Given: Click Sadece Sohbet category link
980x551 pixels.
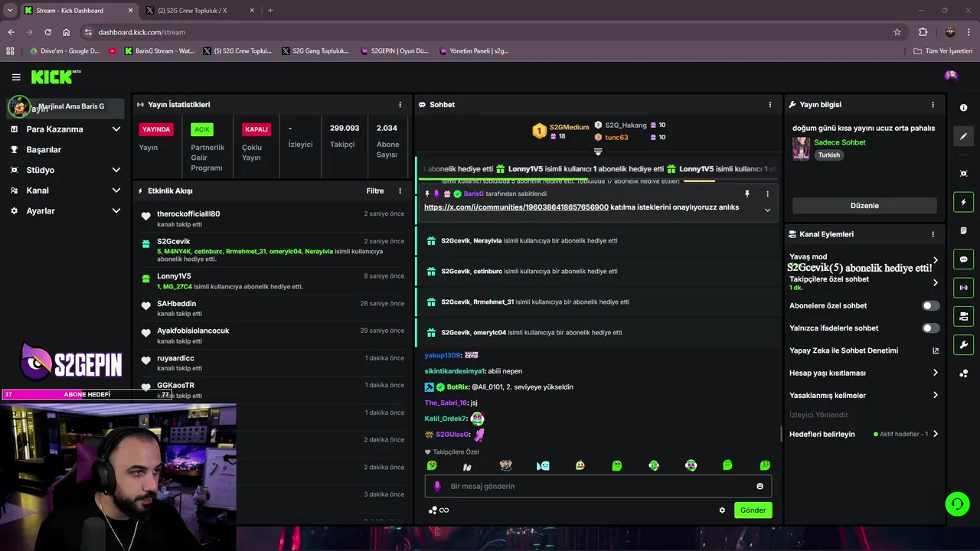Looking at the screenshot, I should point(840,142).
